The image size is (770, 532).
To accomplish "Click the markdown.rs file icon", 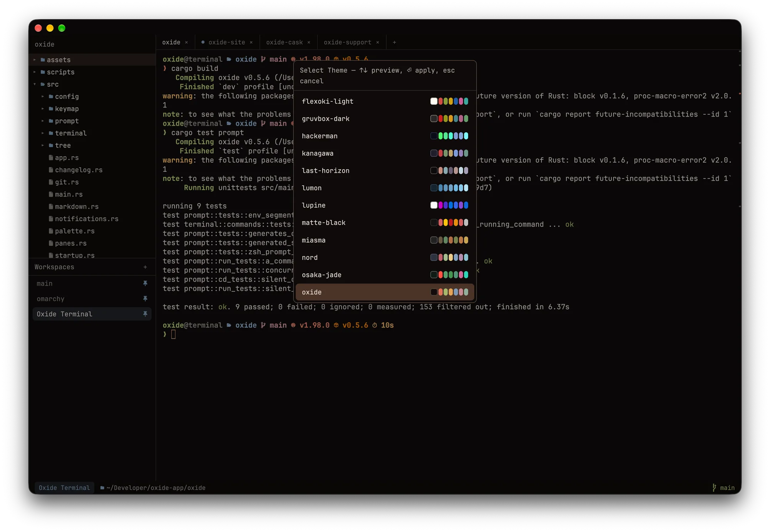I will pyautogui.click(x=51, y=207).
